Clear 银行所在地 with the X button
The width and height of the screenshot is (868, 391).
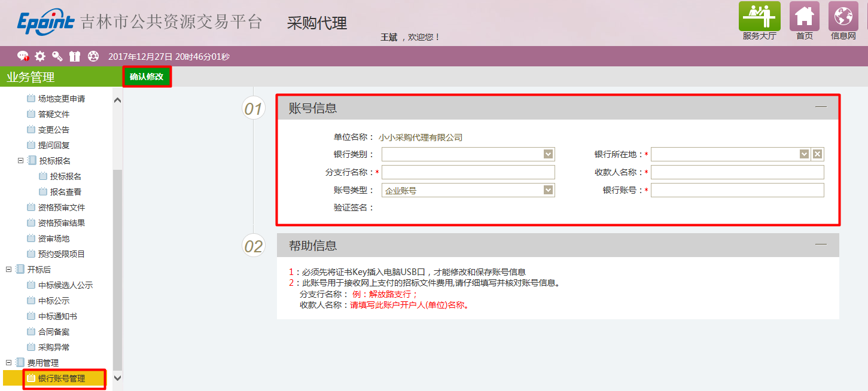(817, 154)
